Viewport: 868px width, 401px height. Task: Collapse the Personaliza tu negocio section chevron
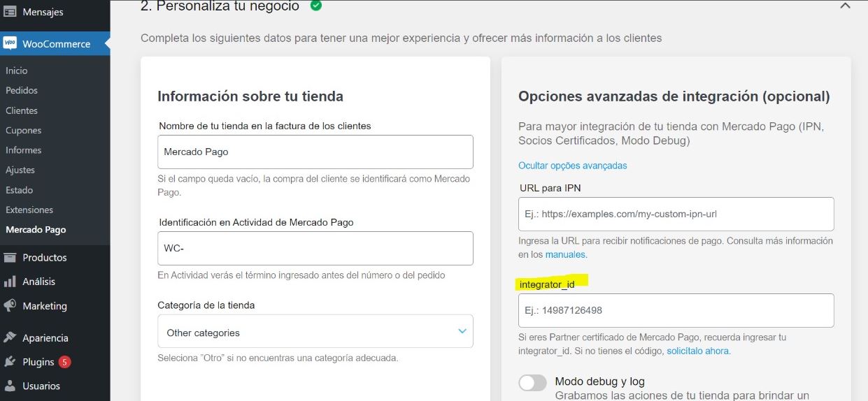pos(845,6)
